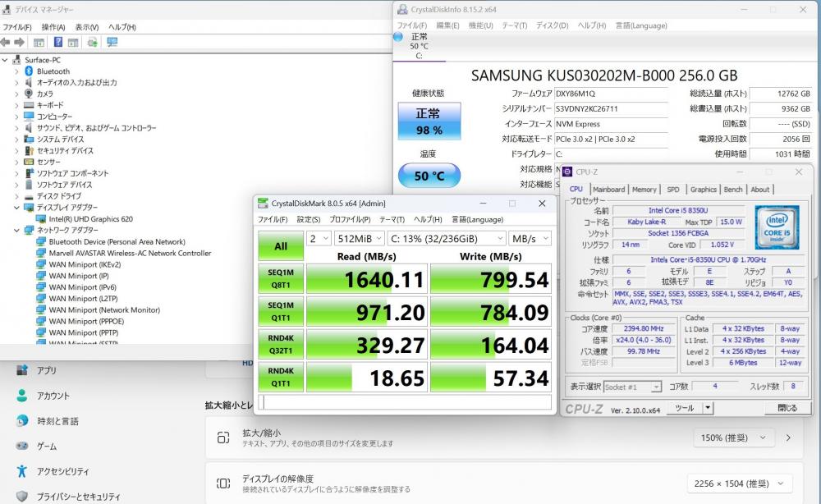The image size is (821, 504).
Task: Open the test count dropdown showing 2
Action: [x=319, y=239]
